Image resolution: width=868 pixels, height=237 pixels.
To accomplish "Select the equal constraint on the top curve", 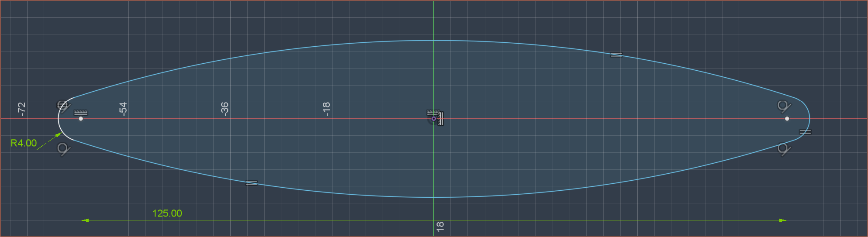I will [x=616, y=55].
